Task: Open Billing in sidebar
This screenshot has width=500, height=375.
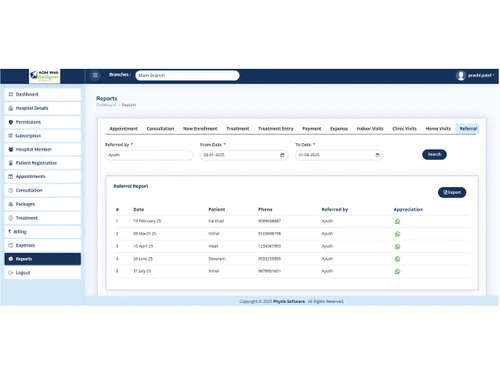Action: coord(43,232)
